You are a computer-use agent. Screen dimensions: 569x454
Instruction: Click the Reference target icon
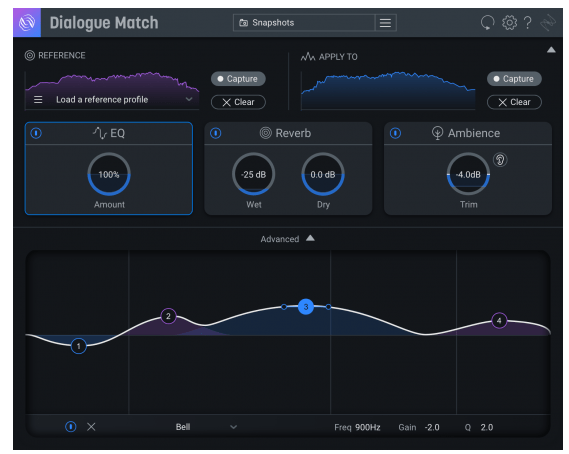click(x=30, y=56)
